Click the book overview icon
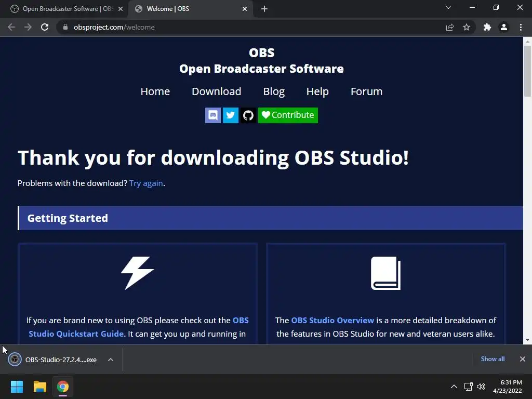Viewport: 532px width, 399px height. click(x=386, y=273)
